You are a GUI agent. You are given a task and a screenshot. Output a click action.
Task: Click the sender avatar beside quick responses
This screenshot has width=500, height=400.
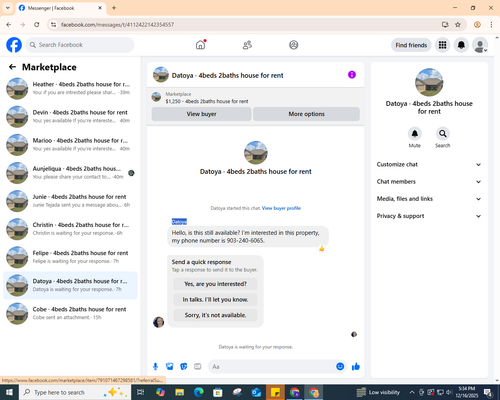[x=158, y=322]
